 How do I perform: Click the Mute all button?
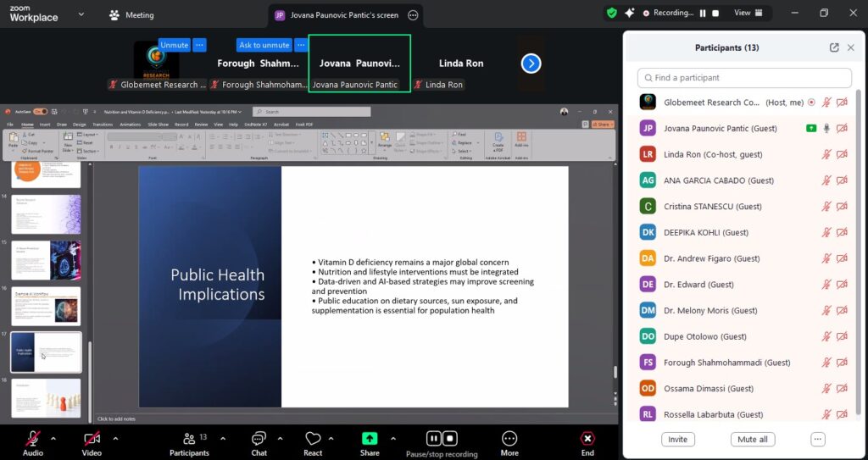[x=752, y=440]
